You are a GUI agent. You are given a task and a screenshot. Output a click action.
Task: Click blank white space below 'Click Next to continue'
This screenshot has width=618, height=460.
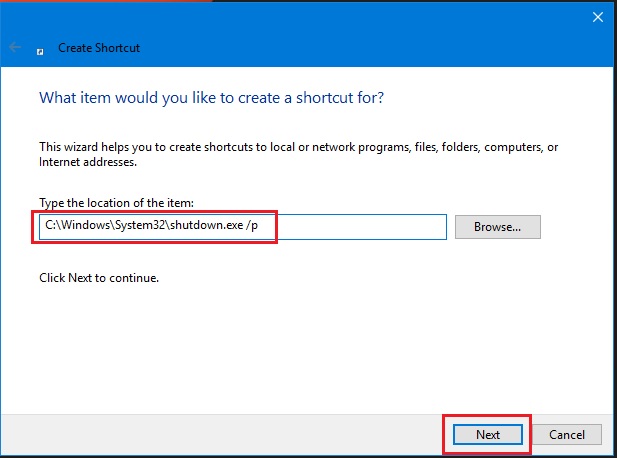[300, 340]
